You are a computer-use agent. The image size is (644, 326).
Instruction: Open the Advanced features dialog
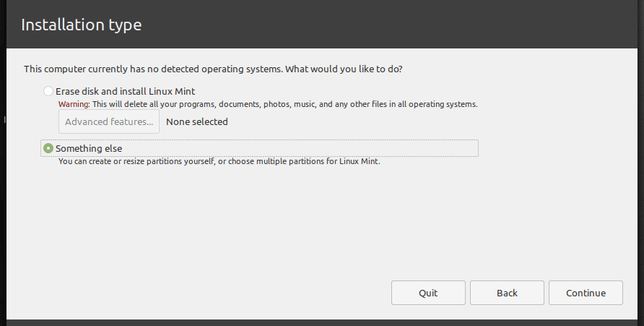pos(109,121)
